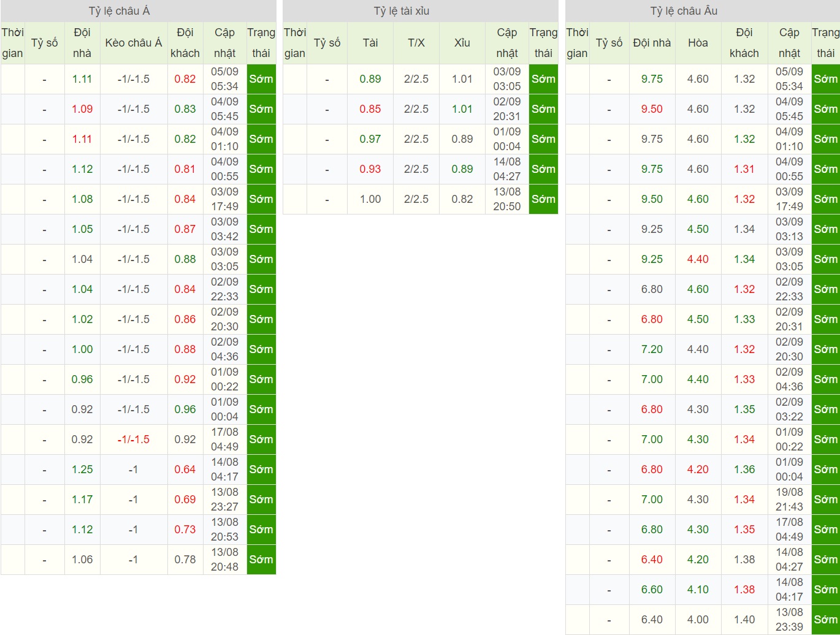Click 'Sớm' status in tài xỉu 02/09 20:31 row

[543, 109]
